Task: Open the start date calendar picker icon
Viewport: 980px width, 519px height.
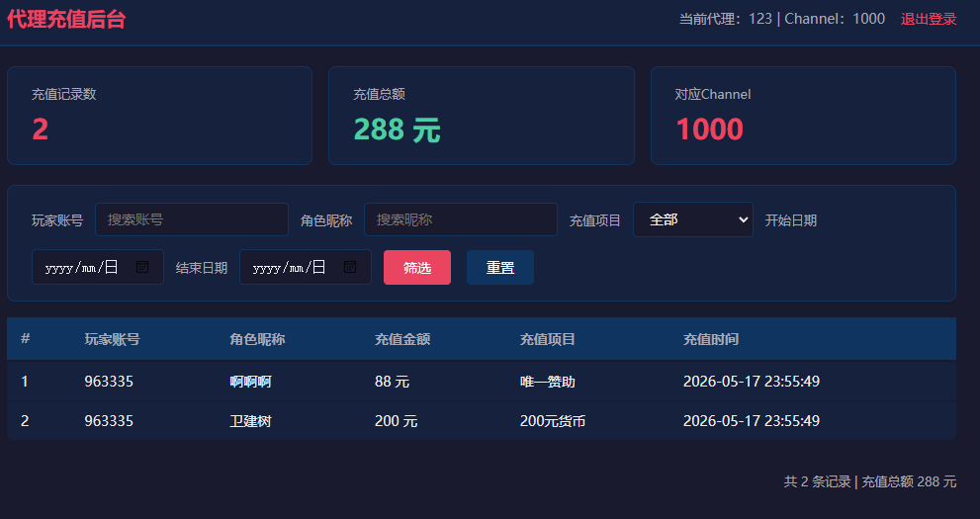Action: (142, 267)
